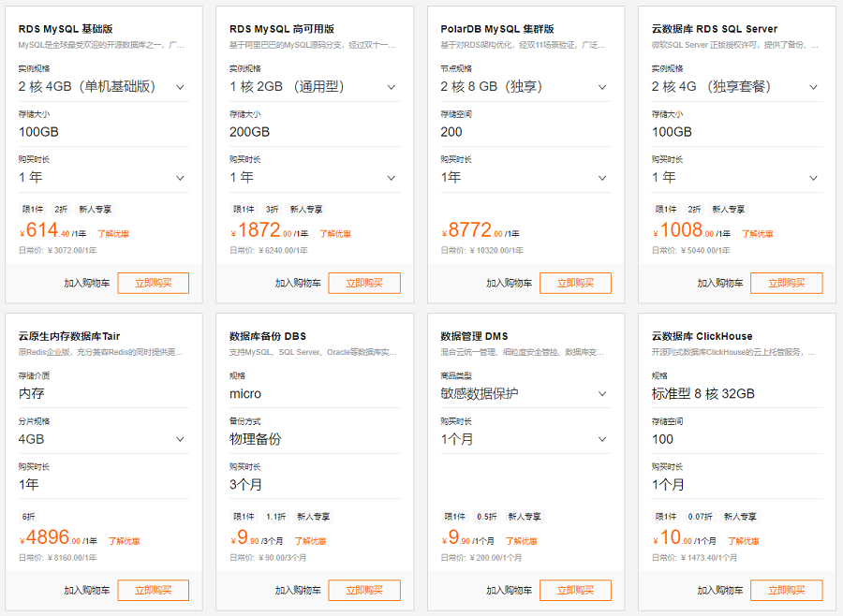Click 立即购买 for PolarDB MySQL 集群版
The height and width of the screenshot is (616, 843).
tap(575, 284)
